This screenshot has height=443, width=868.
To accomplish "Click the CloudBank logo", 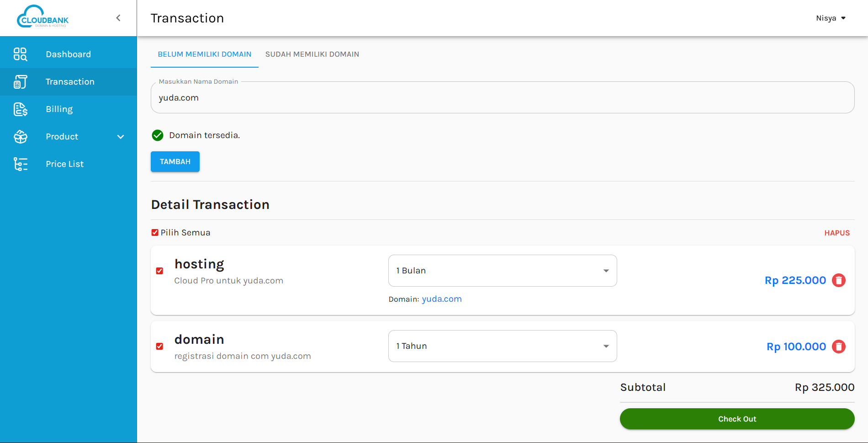I will pos(42,18).
